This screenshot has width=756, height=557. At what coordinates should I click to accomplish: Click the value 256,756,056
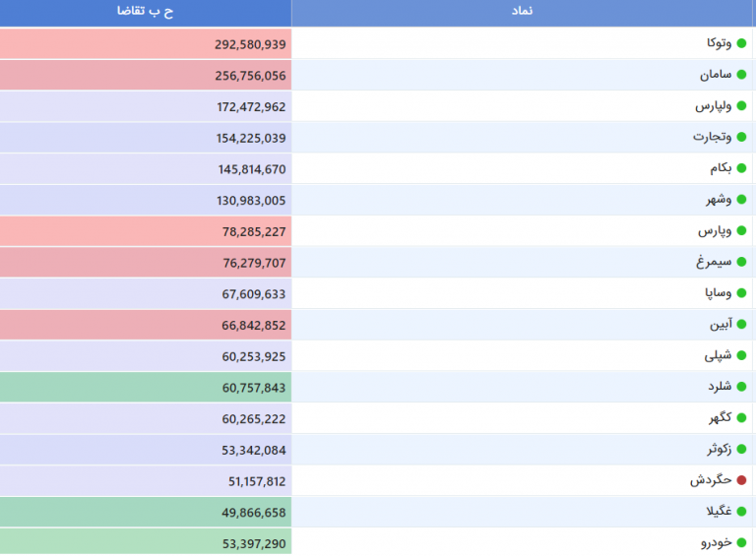[250, 76]
